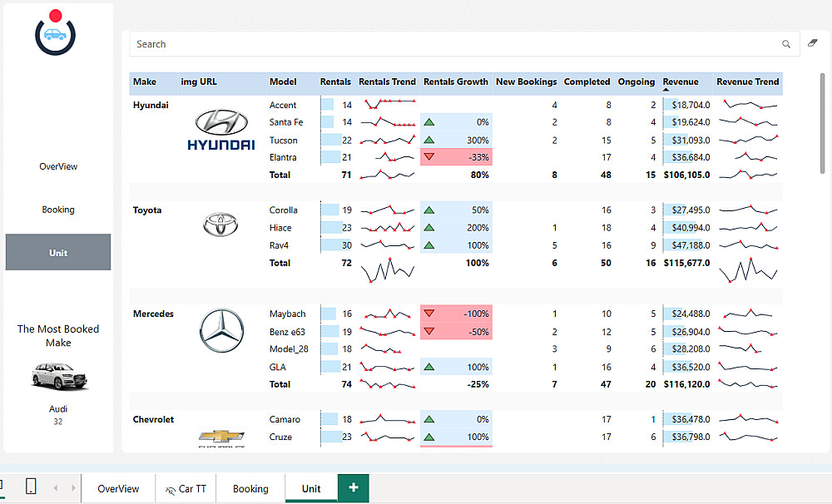Navigate to OverView in sidebar
This screenshot has width=832, height=504.
[58, 166]
